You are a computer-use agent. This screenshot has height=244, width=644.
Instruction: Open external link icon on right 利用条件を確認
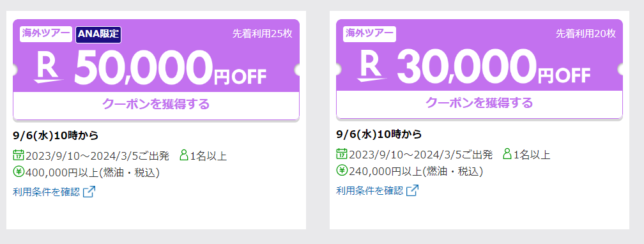click(412, 190)
